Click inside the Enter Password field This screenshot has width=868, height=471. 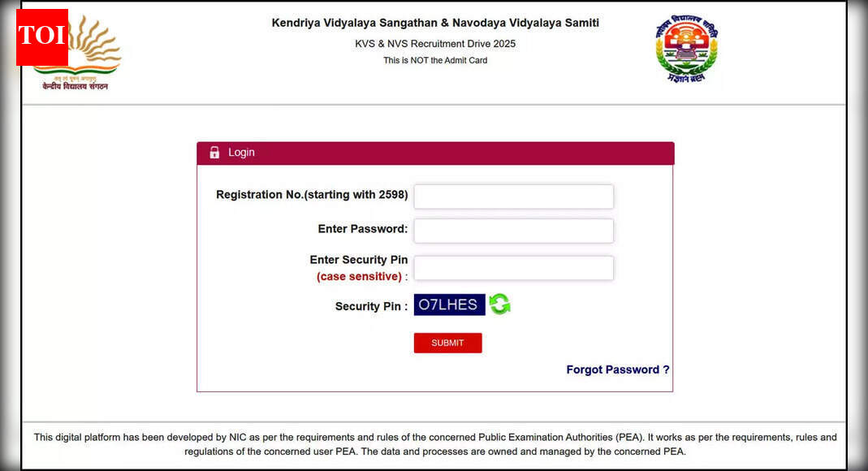513,231
